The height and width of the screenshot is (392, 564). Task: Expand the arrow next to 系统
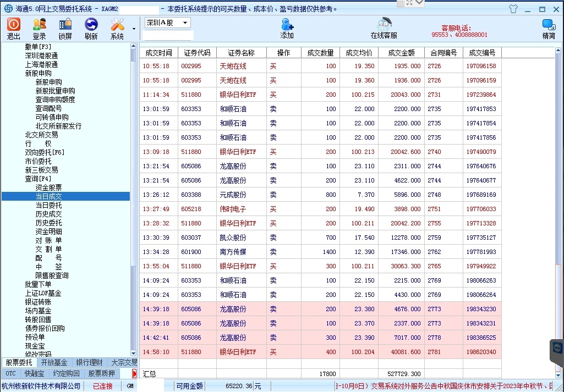[x=134, y=29]
